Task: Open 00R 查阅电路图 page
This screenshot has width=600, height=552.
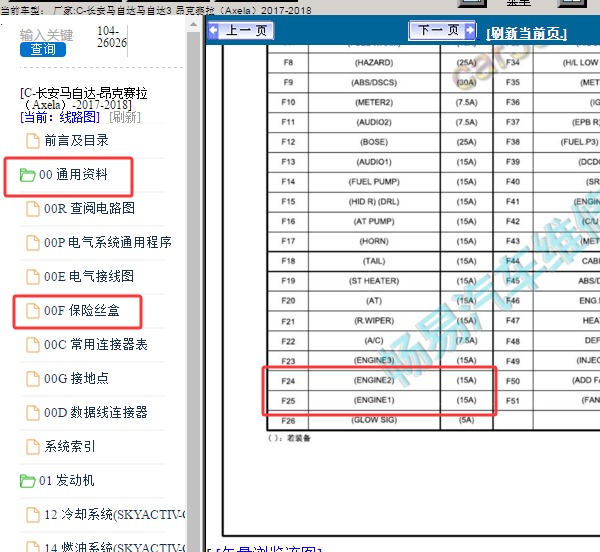Action: (x=89, y=208)
